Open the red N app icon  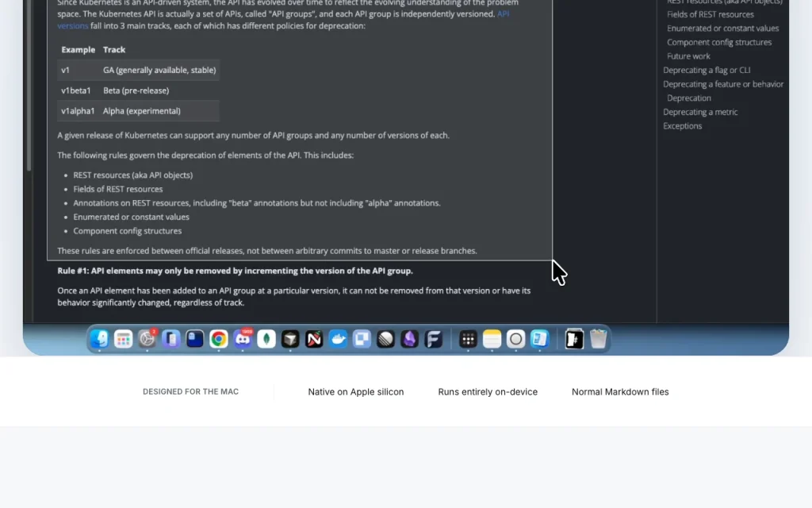[314, 339]
